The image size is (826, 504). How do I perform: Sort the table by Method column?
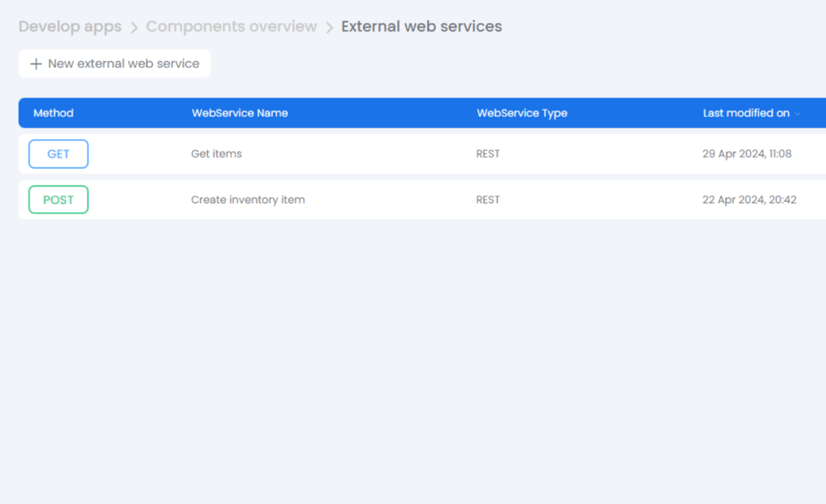click(x=53, y=113)
